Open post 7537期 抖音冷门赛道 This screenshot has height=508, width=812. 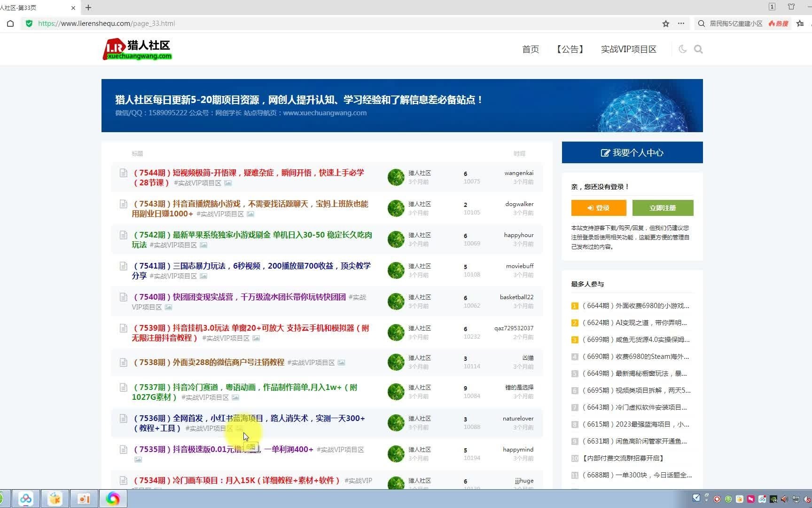tap(245, 392)
